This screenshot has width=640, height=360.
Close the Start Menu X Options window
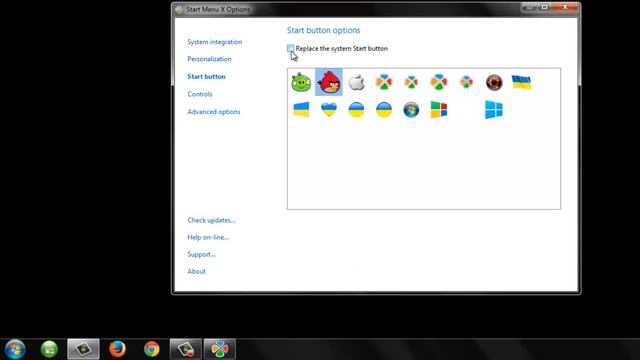[x=565, y=7]
